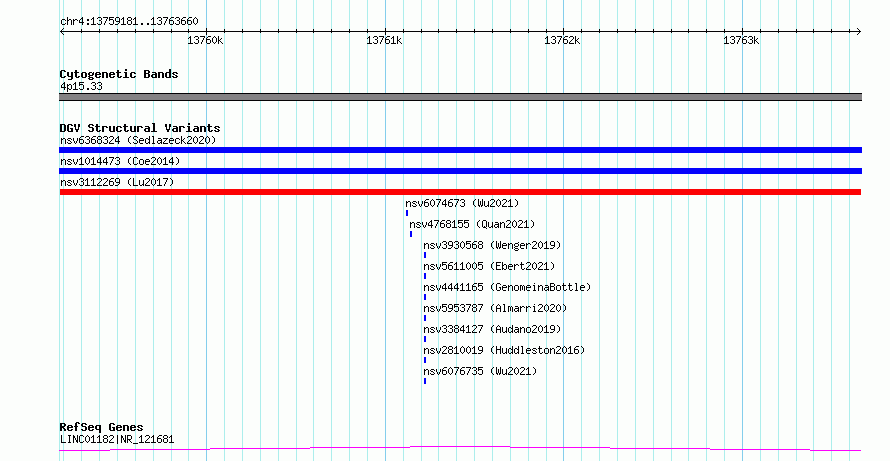Click the RefSeq Genes track title
The width and height of the screenshot is (890, 461).
pos(101,428)
